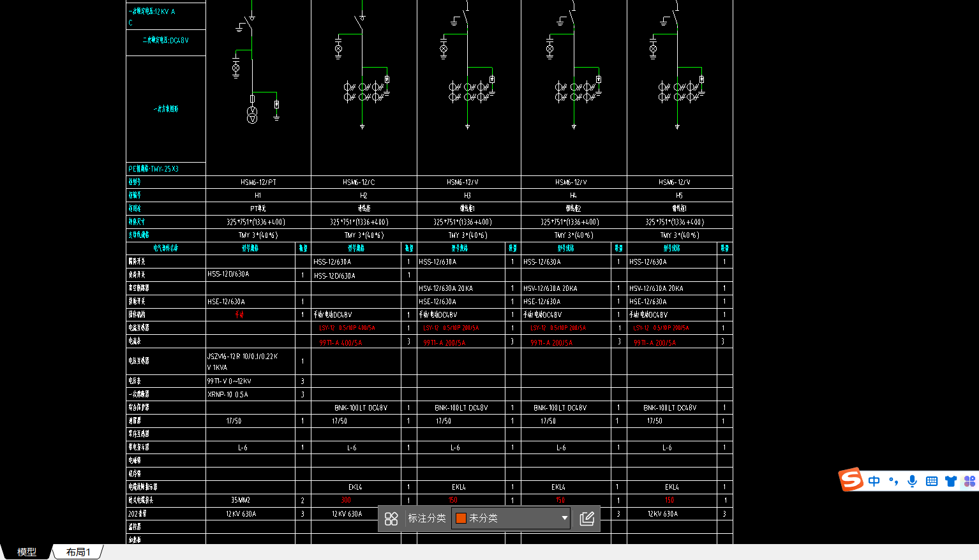Image resolution: width=979 pixels, height=560 pixels.
Task: Toggle the punctuation mode icon
Action: 893,482
